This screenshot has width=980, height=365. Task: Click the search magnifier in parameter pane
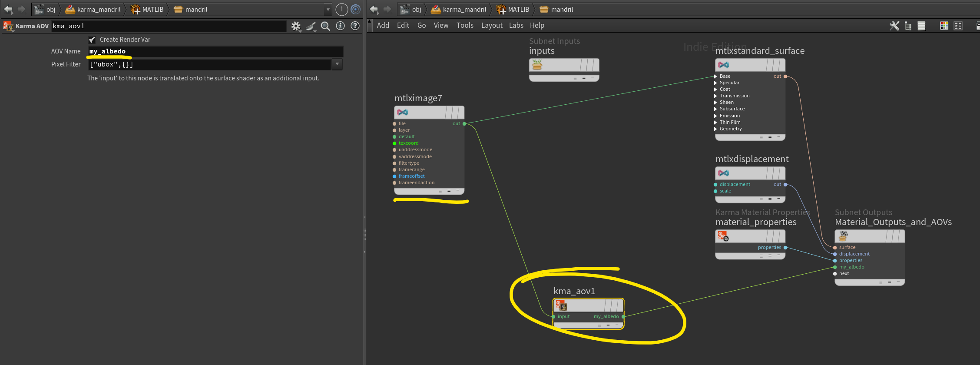tap(325, 26)
